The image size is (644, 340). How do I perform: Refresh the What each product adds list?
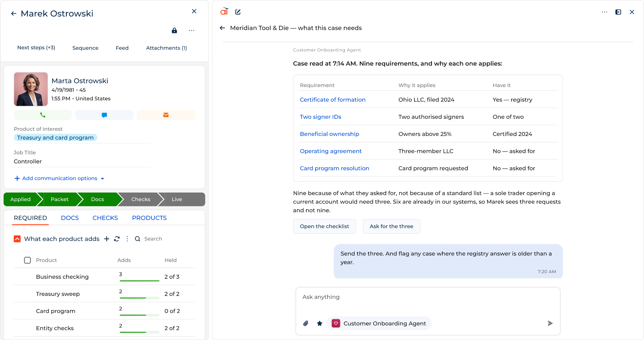pos(117,239)
